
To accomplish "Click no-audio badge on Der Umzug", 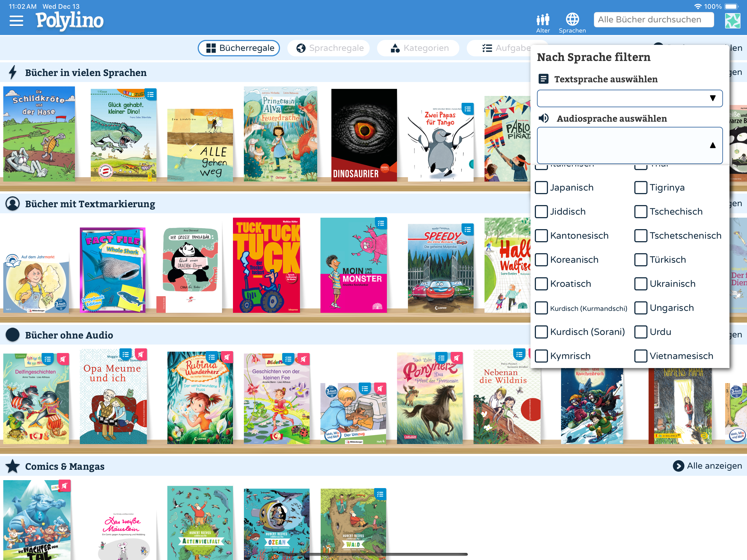I will [x=380, y=389].
